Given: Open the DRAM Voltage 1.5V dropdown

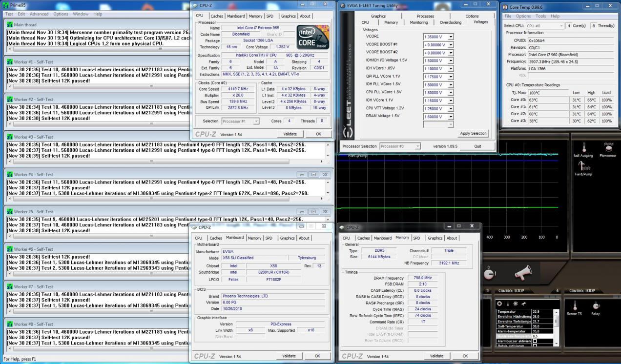Looking at the screenshot, I should pos(451,116).
